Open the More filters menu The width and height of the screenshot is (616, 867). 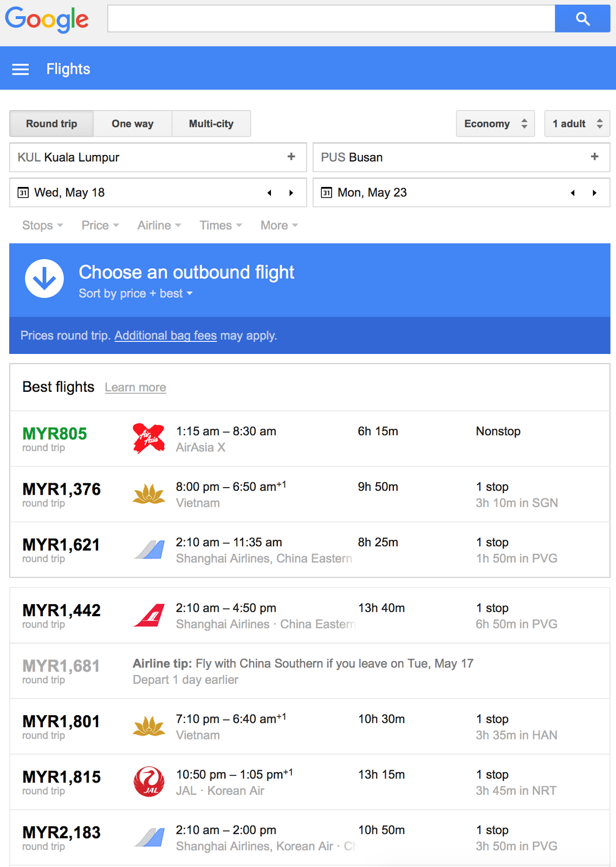[x=278, y=225]
